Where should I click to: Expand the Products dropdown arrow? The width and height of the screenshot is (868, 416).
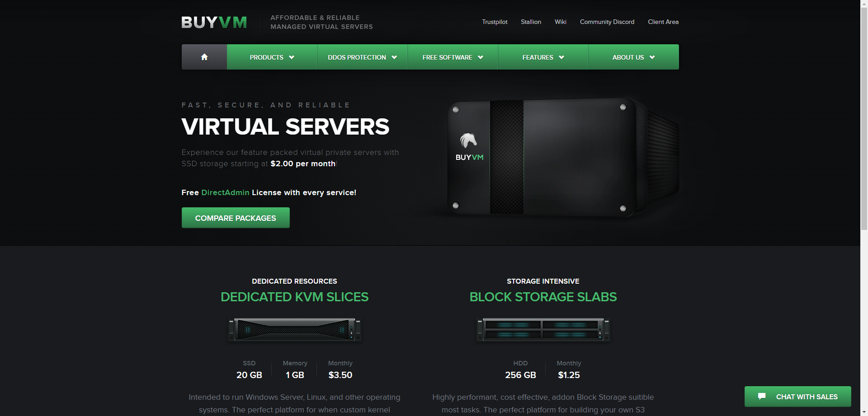292,57
